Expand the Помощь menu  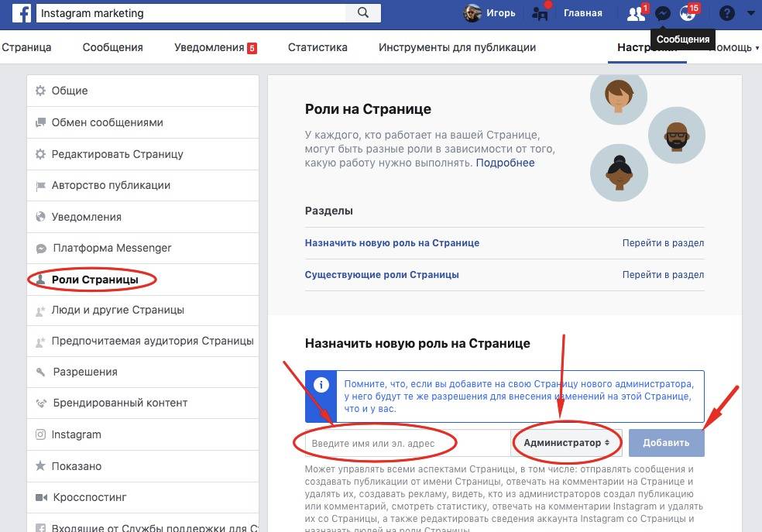[x=732, y=47]
